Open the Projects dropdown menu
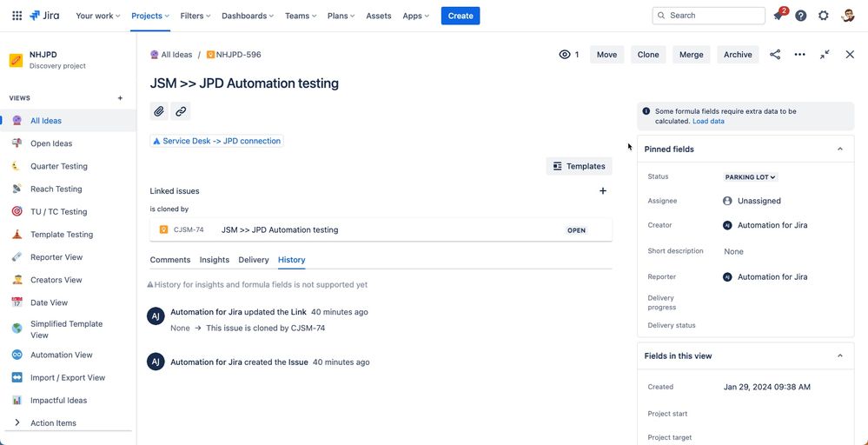 [x=150, y=16]
